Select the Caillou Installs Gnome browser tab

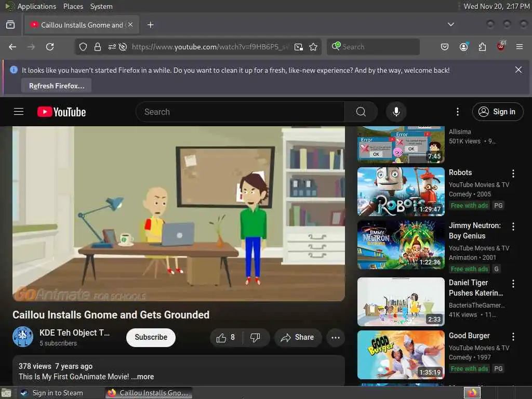[x=82, y=25]
